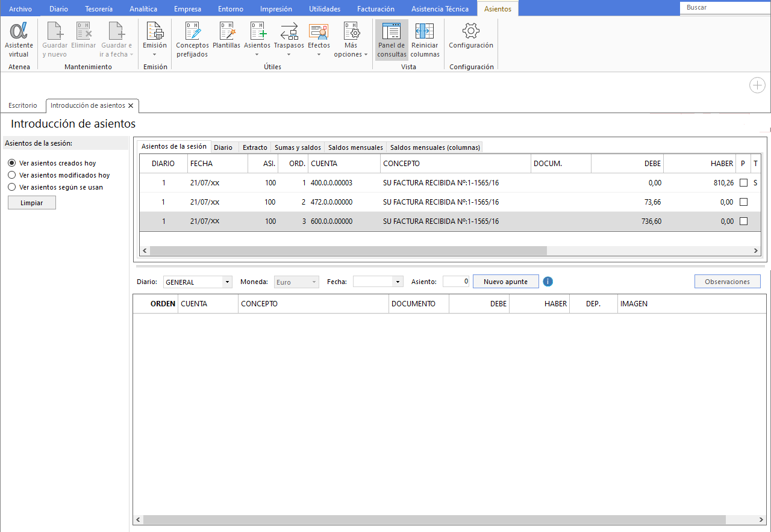The image size is (771, 532).
Task: Expand the Guardar e ir a fecha arrow
Action: 132,55
